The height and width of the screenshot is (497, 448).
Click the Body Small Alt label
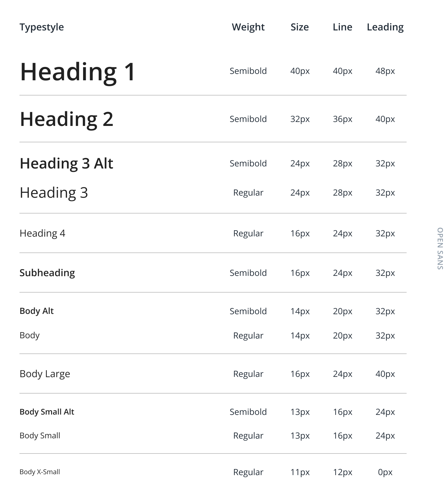pos(47,412)
